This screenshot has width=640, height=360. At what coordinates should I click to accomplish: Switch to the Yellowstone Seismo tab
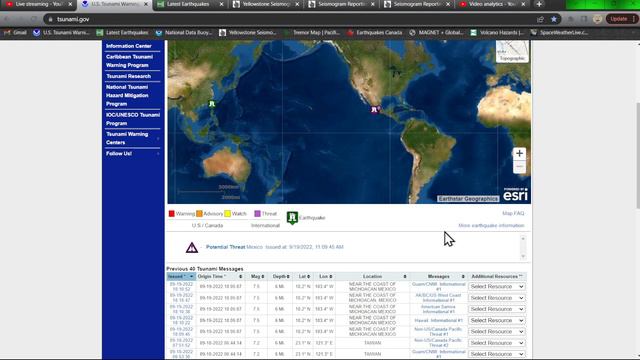click(x=266, y=4)
